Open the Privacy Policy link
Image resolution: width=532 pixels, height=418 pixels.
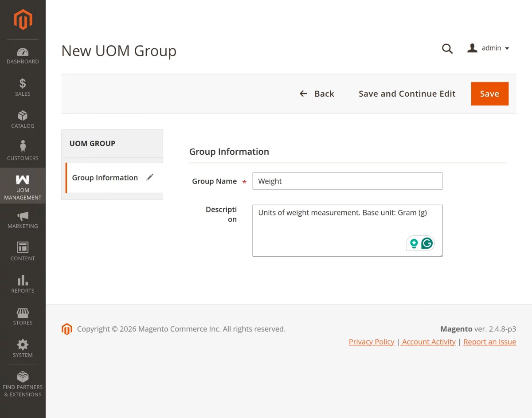pyautogui.click(x=372, y=341)
